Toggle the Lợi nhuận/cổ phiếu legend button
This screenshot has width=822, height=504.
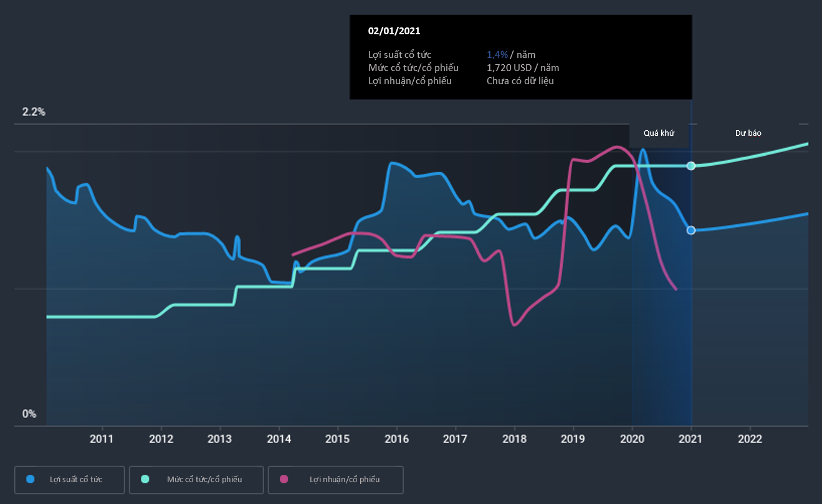(336, 480)
